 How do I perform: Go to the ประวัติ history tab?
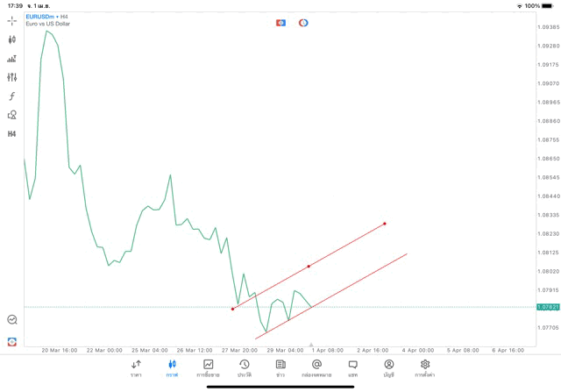click(x=245, y=368)
